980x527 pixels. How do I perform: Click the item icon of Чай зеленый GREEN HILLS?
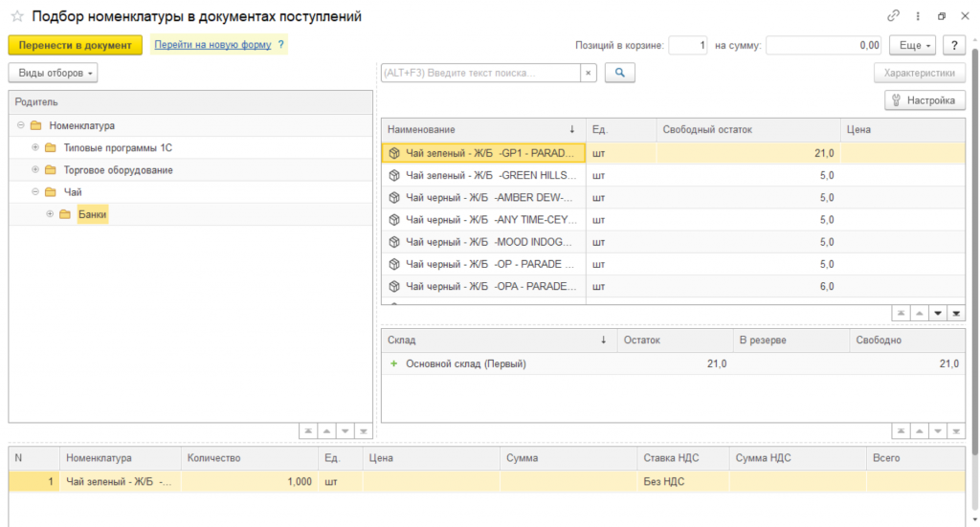point(392,175)
